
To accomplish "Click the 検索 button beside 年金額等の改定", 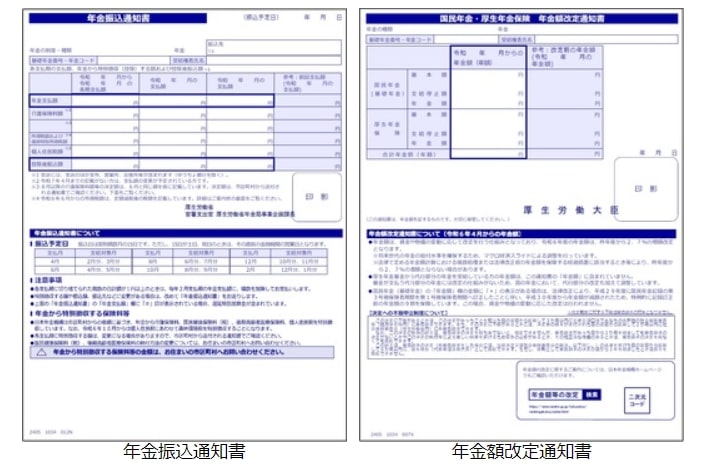I will point(592,395).
